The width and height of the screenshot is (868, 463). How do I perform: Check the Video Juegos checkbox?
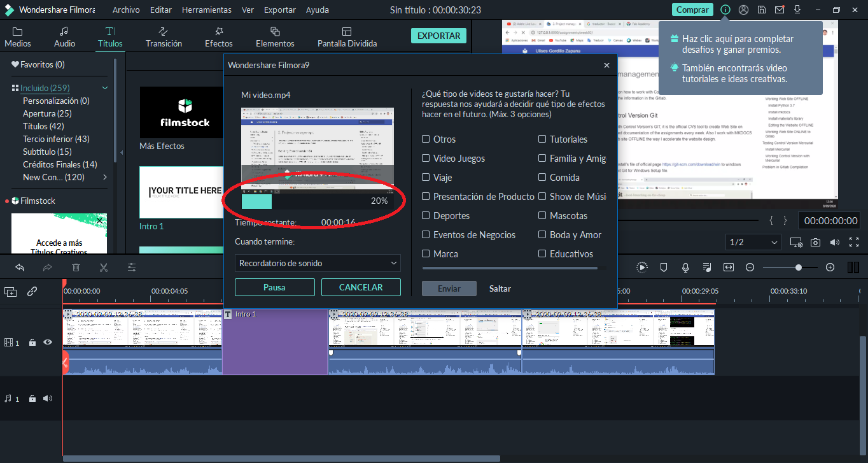pos(426,158)
